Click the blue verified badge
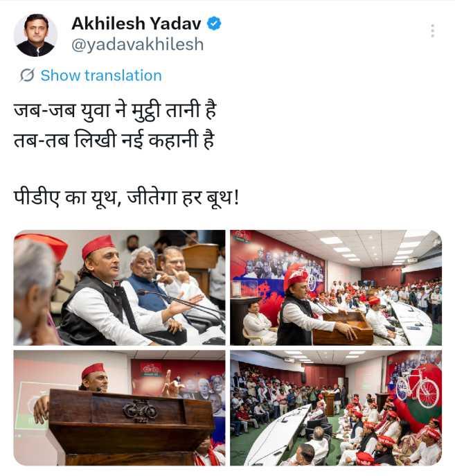The width and height of the screenshot is (455, 476). click(214, 24)
